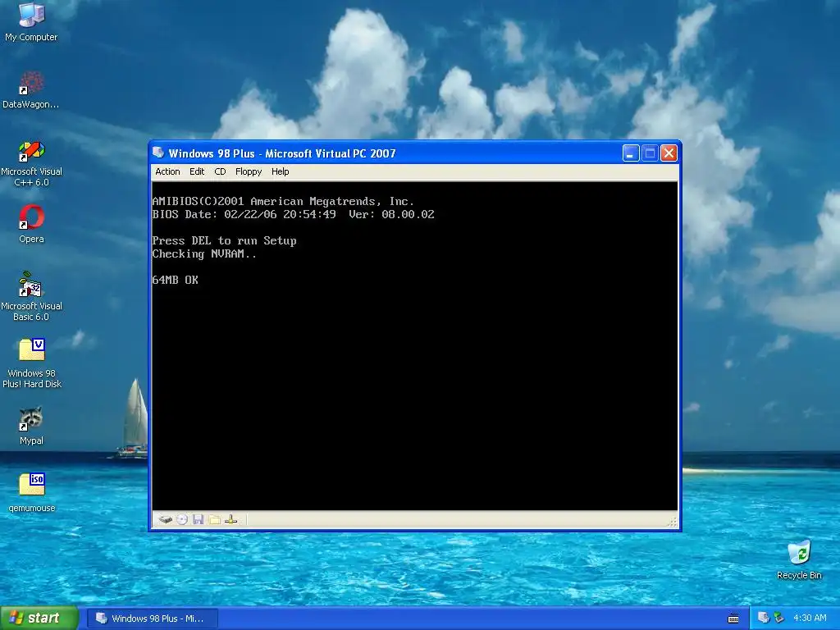
Task: Select the Windows 98 Plus! Hard Disk file
Action: pyautogui.click(x=32, y=363)
